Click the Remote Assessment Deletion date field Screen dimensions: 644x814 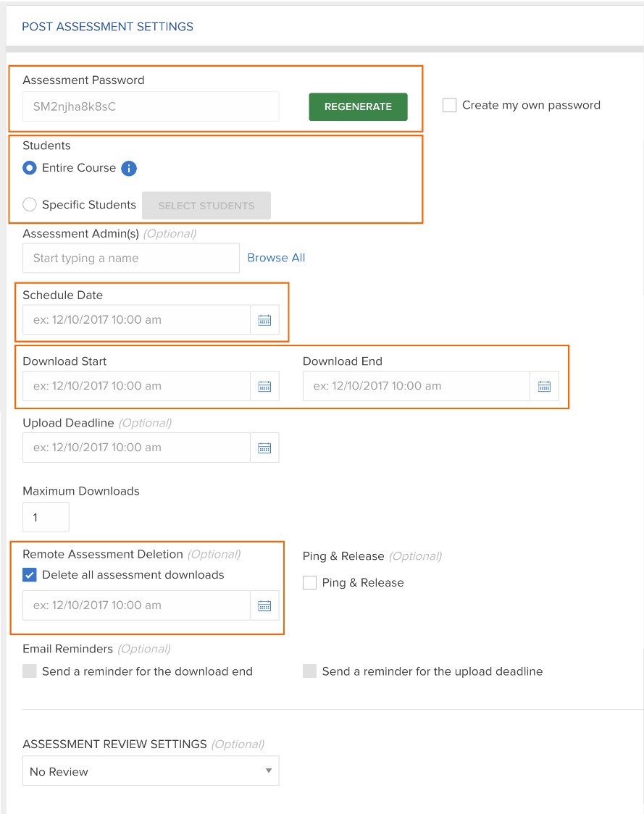pos(137,605)
